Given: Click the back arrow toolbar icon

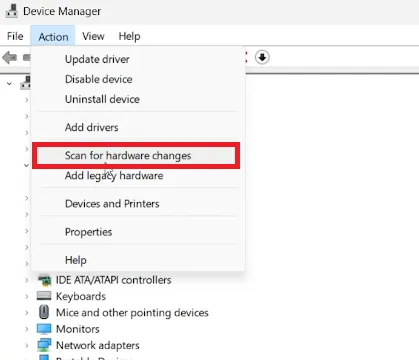Looking at the screenshot, I should tap(9, 58).
